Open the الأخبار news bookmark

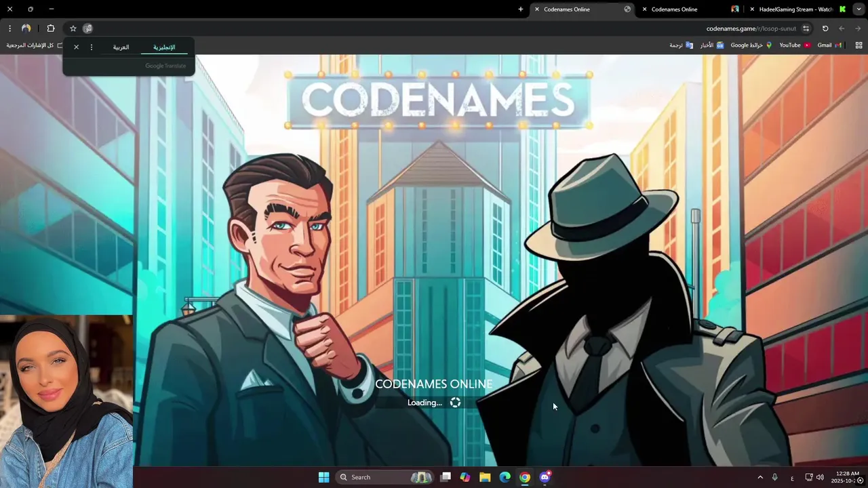tap(712, 45)
